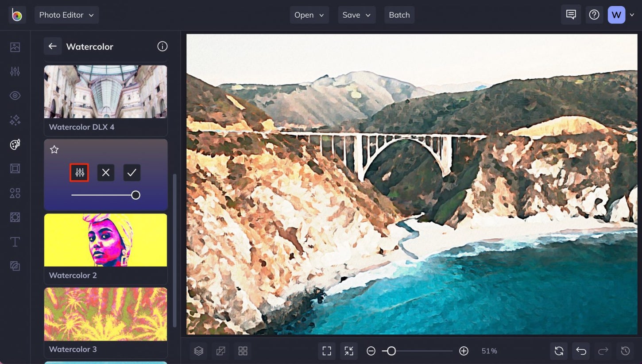Screen dimensions: 642x364
Task: Click the effect amount slider handle
Action: pyautogui.click(x=136, y=195)
